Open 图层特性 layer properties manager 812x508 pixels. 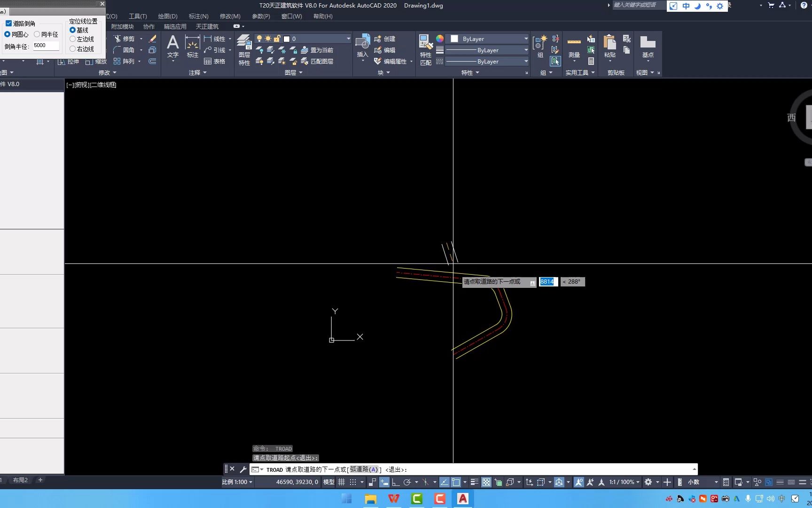pyautogui.click(x=244, y=50)
